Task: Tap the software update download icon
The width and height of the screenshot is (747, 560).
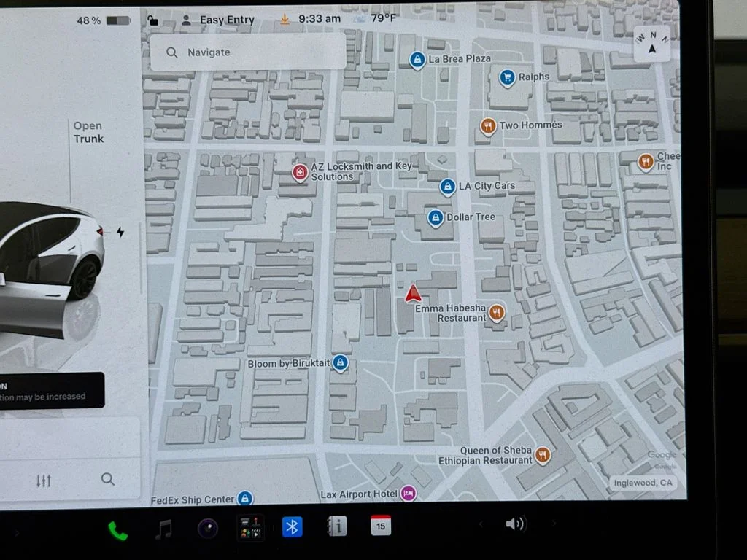Action: (x=285, y=20)
